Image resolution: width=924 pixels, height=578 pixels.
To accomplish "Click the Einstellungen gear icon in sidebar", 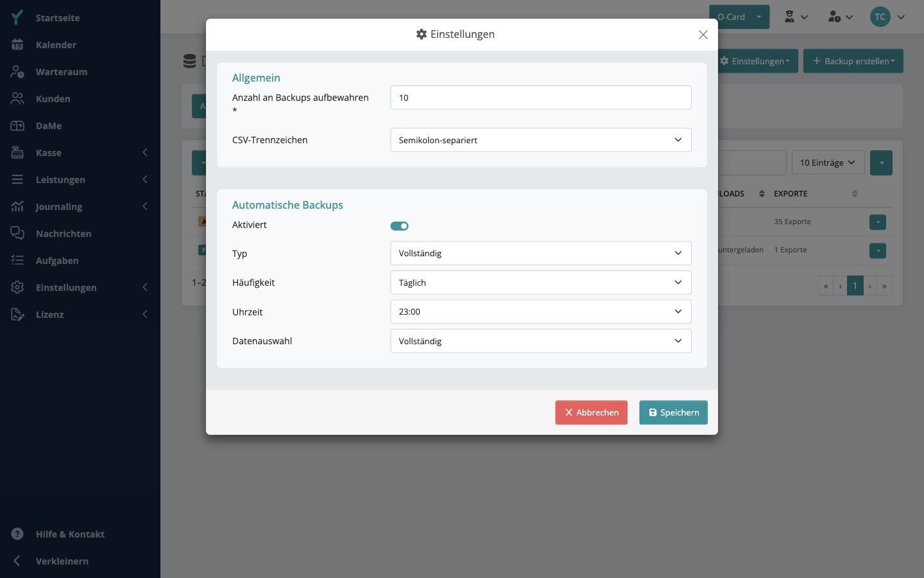I will (17, 288).
